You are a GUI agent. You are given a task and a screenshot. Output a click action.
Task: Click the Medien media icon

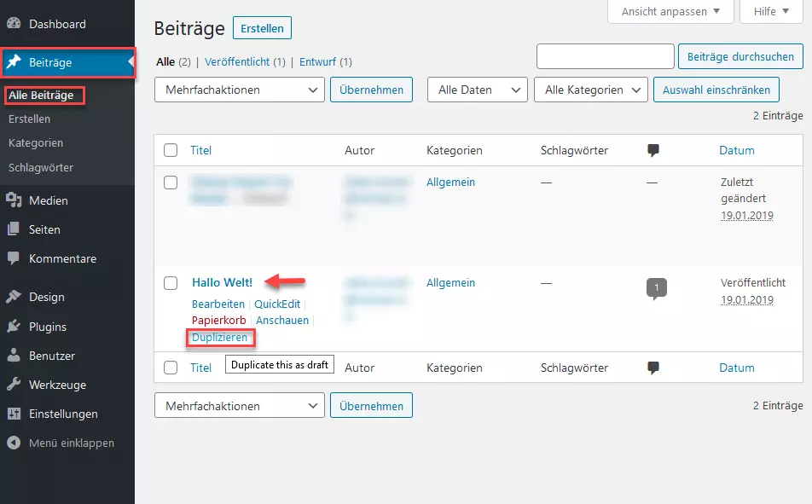point(14,200)
